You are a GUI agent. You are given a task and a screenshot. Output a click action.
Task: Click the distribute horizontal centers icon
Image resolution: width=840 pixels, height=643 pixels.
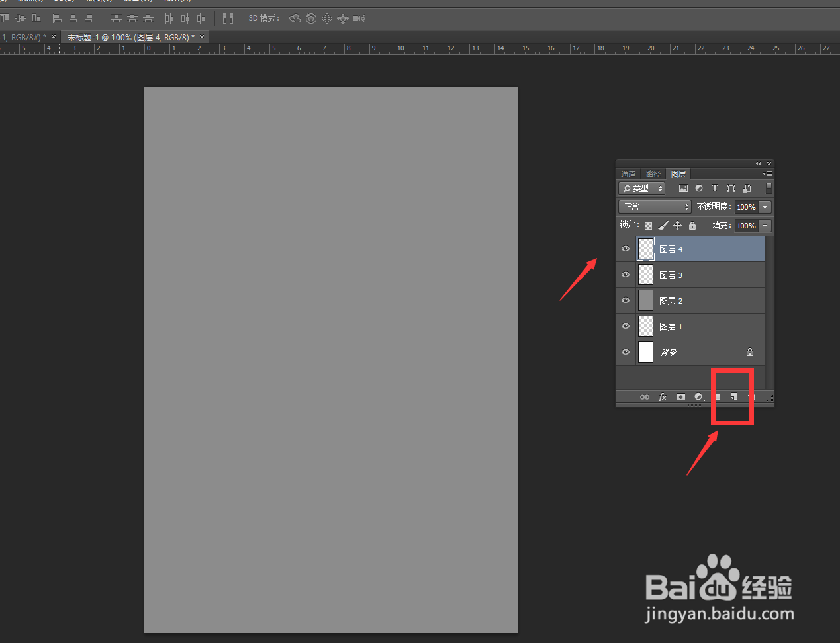point(185,19)
